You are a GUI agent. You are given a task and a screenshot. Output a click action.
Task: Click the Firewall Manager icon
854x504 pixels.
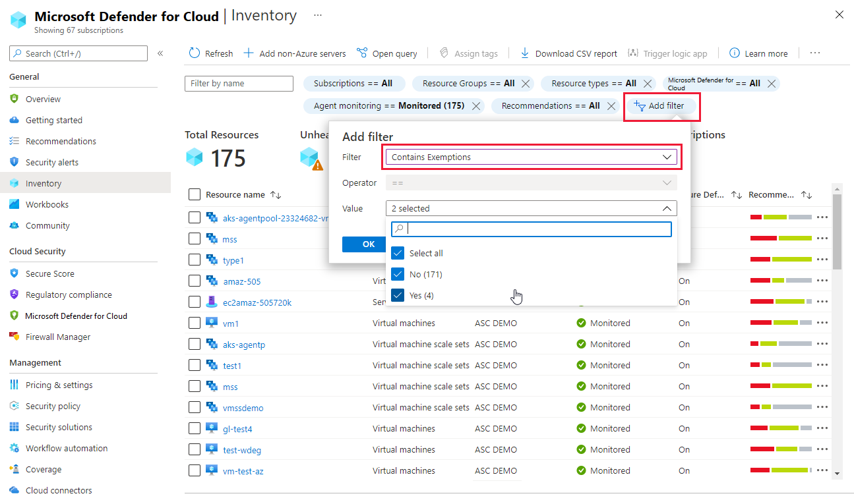click(14, 337)
